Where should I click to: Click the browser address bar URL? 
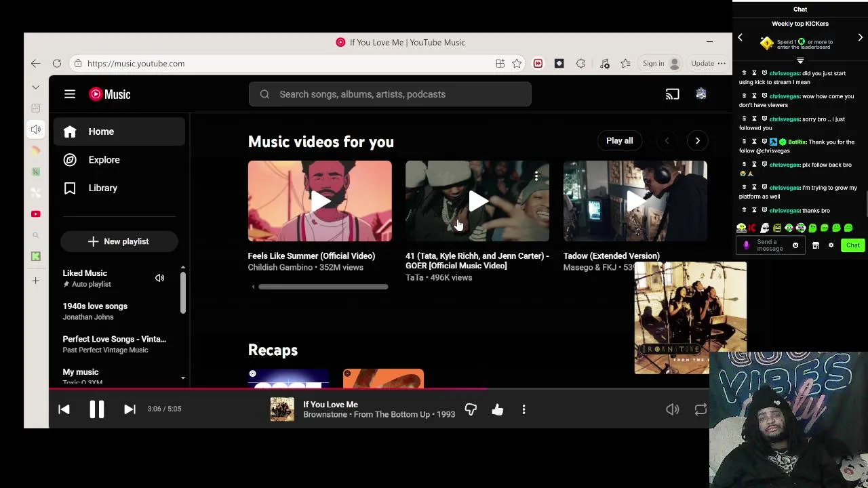pyautogui.click(x=136, y=63)
